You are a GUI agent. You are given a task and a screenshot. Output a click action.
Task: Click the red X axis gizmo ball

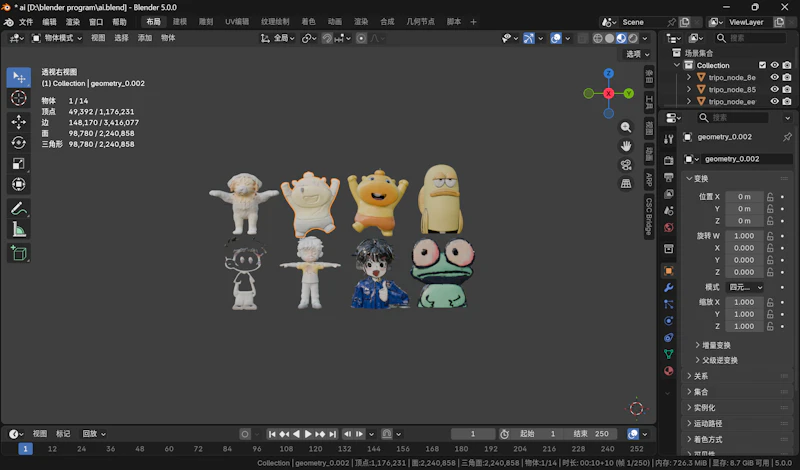pyautogui.click(x=609, y=93)
